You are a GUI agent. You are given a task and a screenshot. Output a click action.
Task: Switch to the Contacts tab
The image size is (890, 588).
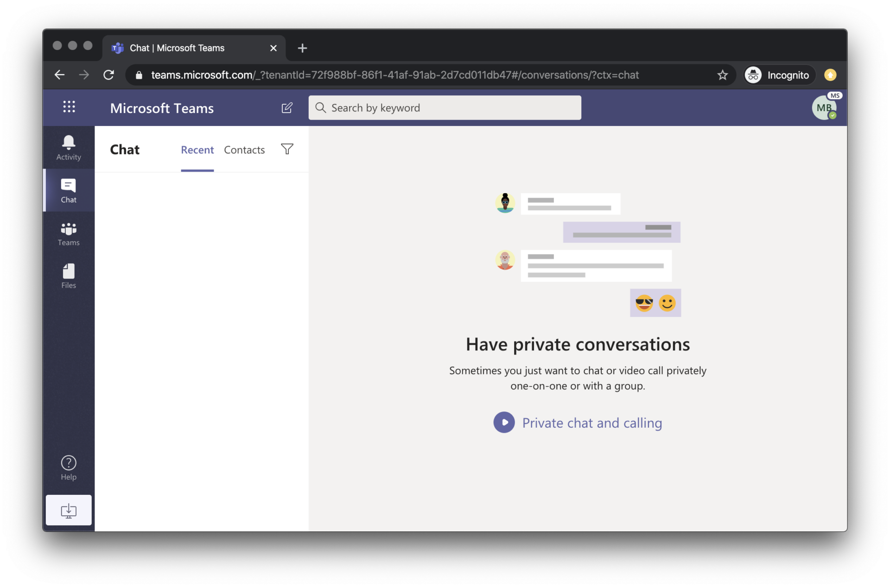point(244,150)
